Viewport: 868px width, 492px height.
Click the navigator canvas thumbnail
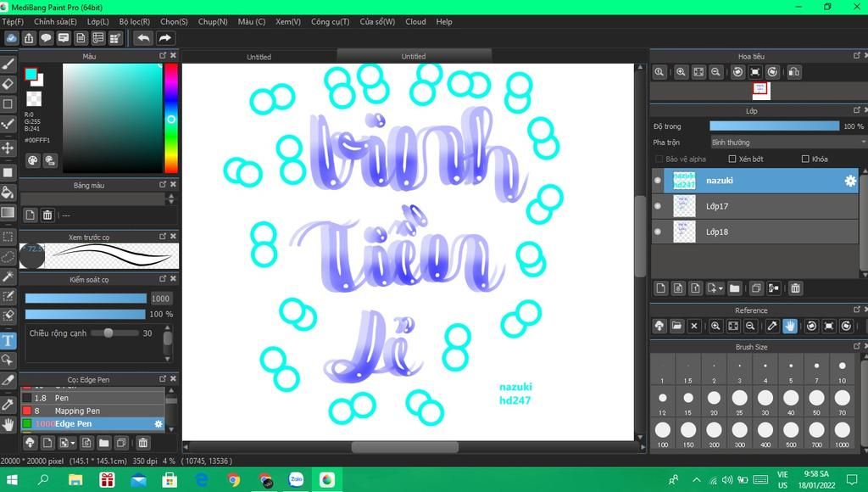pos(760,90)
